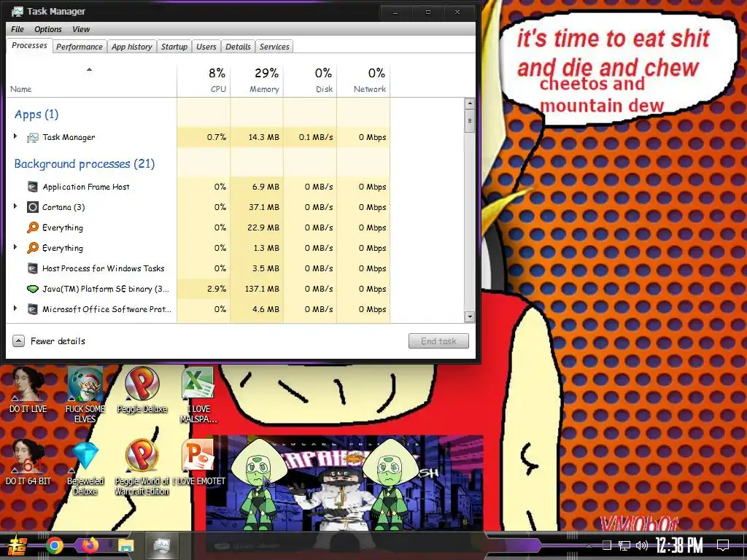Switch to the Startup tab
The height and width of the screenshot is (560, 747).
[x=174, y=47]
